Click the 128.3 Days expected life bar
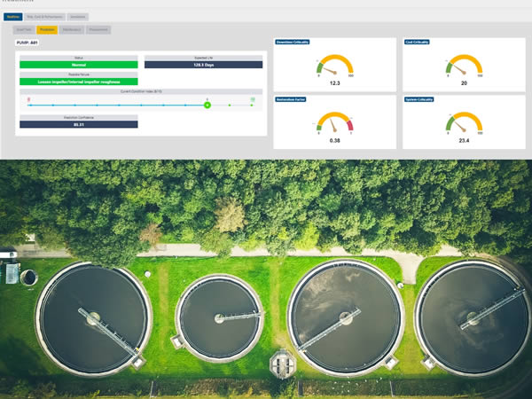 pos(204,65)
